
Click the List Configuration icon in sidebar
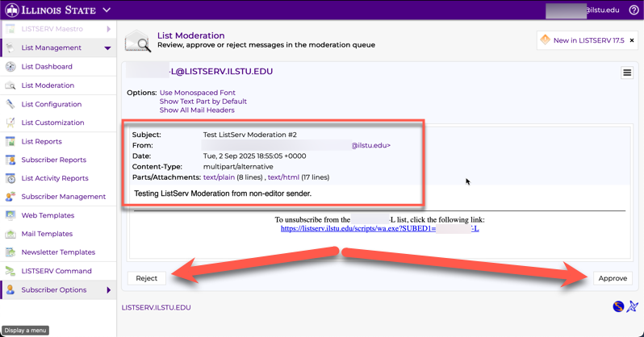tap(10, 104)
